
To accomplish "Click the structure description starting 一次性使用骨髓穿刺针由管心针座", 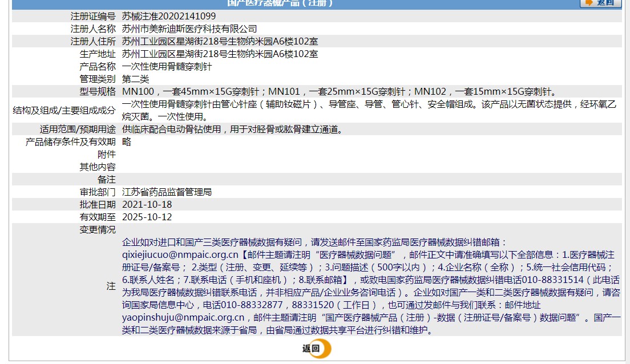I will (x=369, y=111).
